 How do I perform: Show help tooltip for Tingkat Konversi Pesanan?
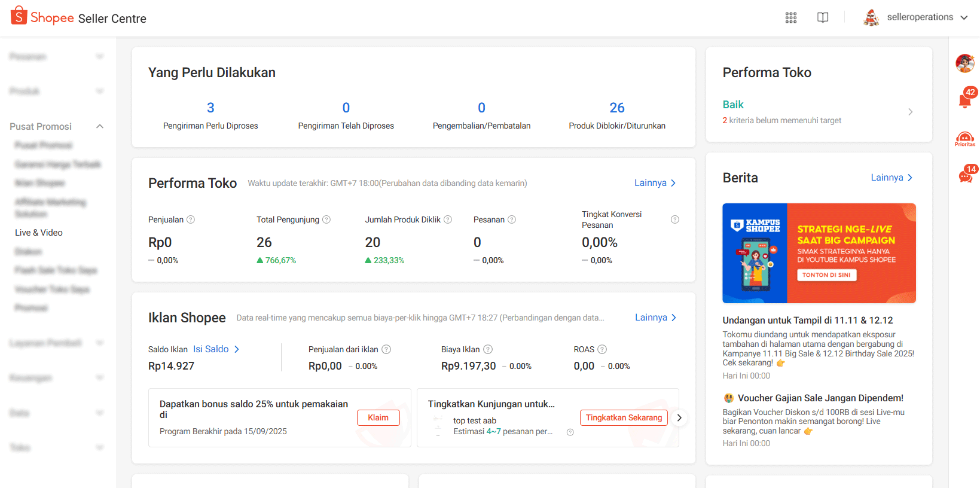tap(675, 219)
